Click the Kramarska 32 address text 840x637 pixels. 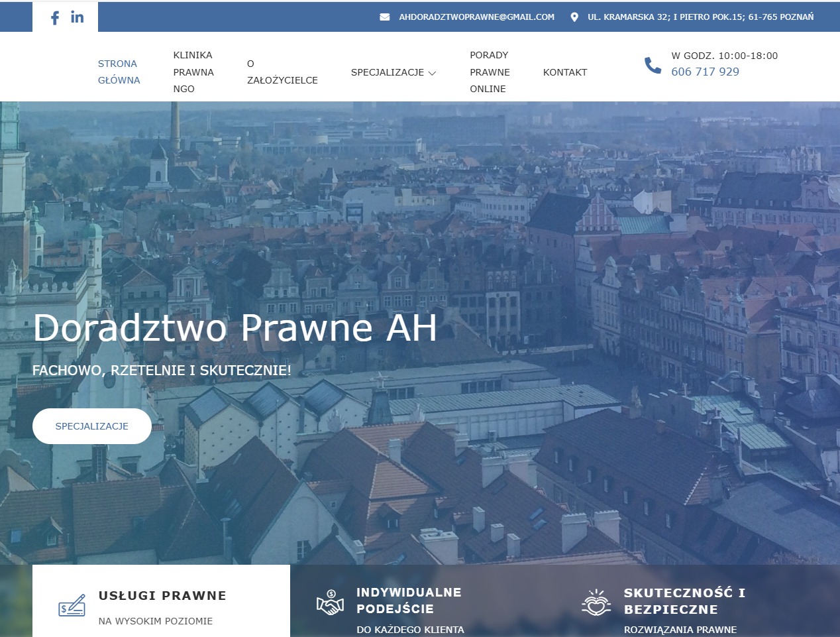tap(701, 17)
